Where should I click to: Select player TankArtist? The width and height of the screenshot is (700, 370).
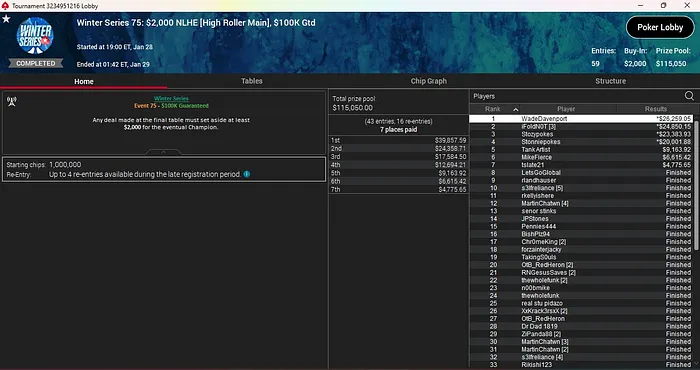(x=581, y=150)
